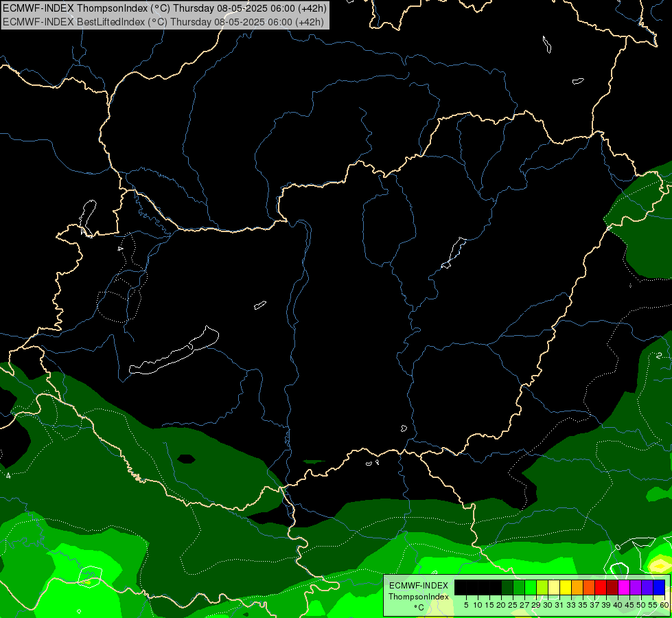Viewport: 672px width, 618px height.
Task: Click the legend tick value 50
Action: (x=642, y=605)
